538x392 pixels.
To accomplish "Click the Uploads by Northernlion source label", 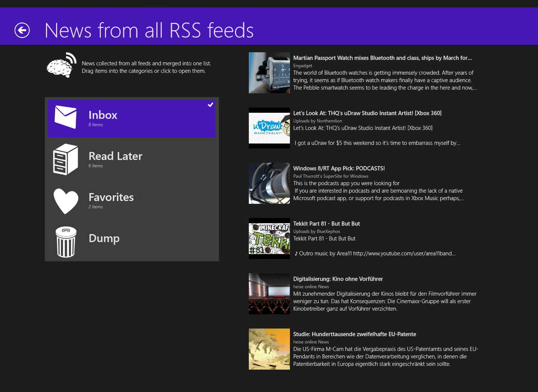I will point(318,121).
